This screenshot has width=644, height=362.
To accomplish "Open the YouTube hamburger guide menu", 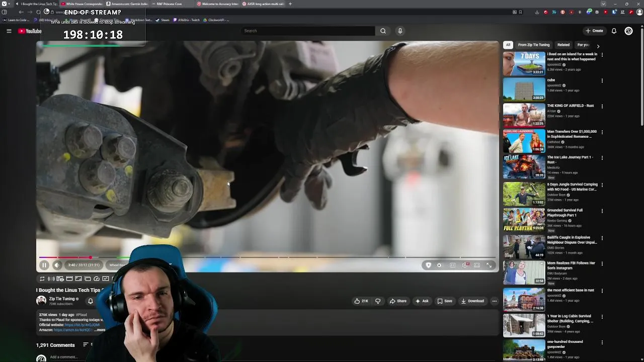I will (x=9, y=31).
